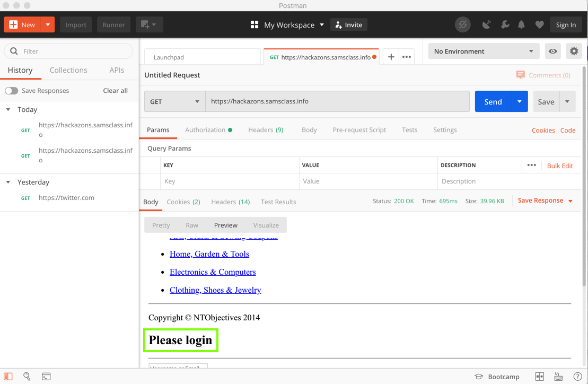
Task: Open the Headers (9) request tab
Action: (265, 130)
